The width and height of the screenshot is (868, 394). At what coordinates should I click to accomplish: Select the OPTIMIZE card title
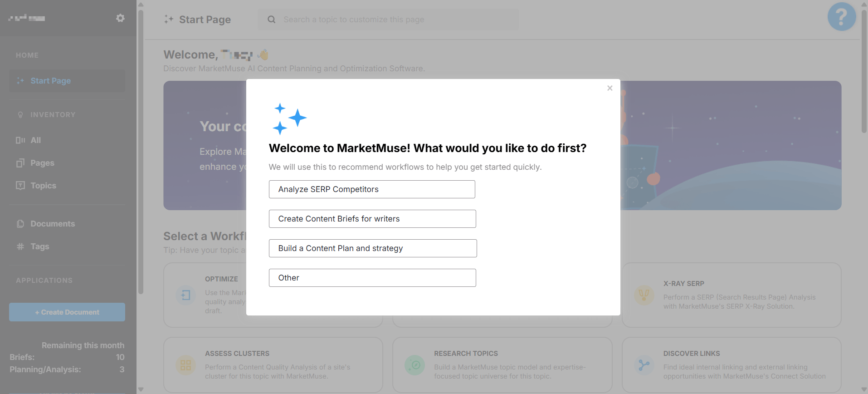coord(221,279)
